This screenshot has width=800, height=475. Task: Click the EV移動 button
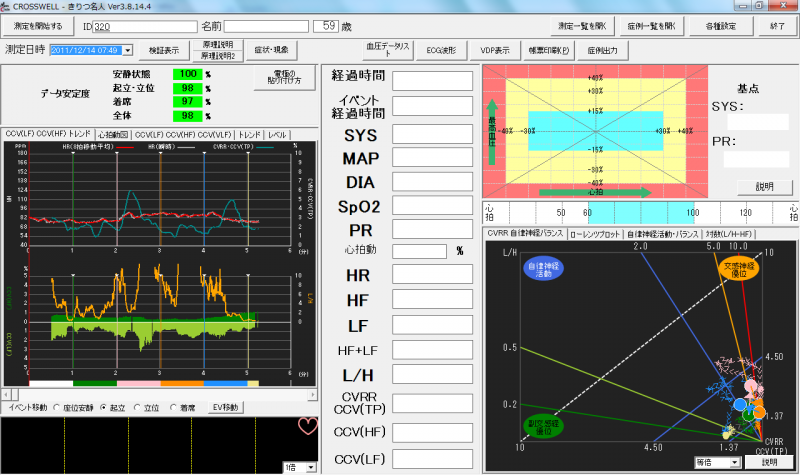tap(225, 408)
